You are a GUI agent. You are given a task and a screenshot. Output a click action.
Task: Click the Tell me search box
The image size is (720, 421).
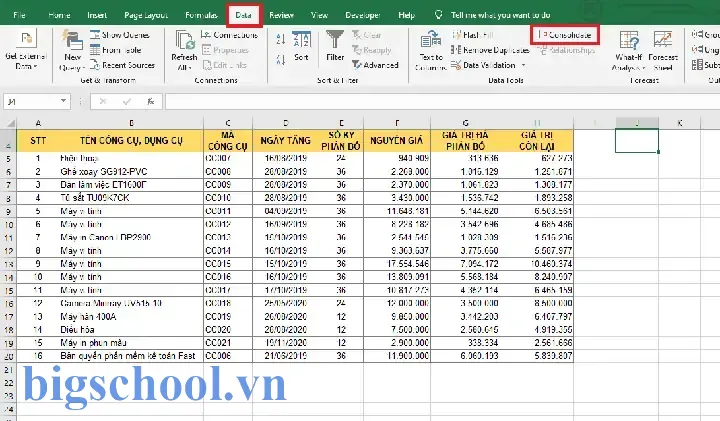[501, 15]
